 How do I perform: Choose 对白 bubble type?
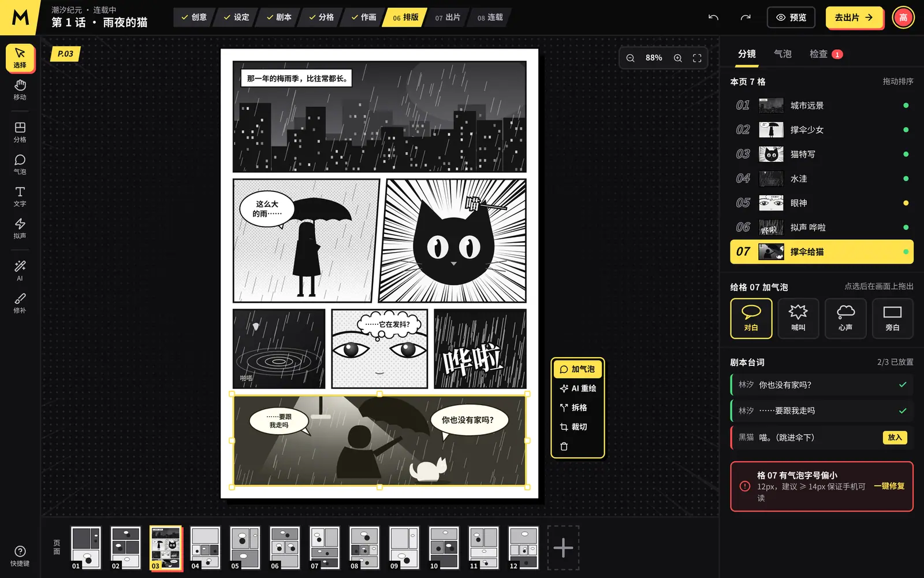point(751,318)
